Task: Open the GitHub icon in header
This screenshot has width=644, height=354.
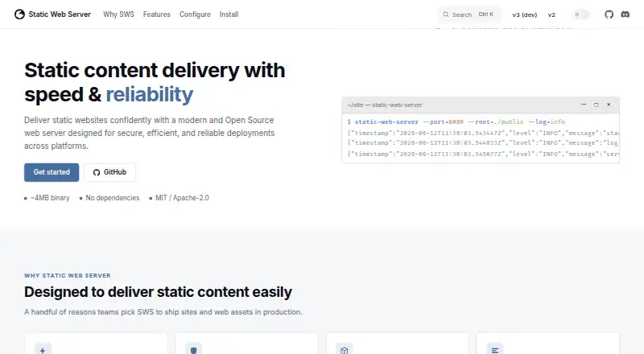Action: coord(609,14)
